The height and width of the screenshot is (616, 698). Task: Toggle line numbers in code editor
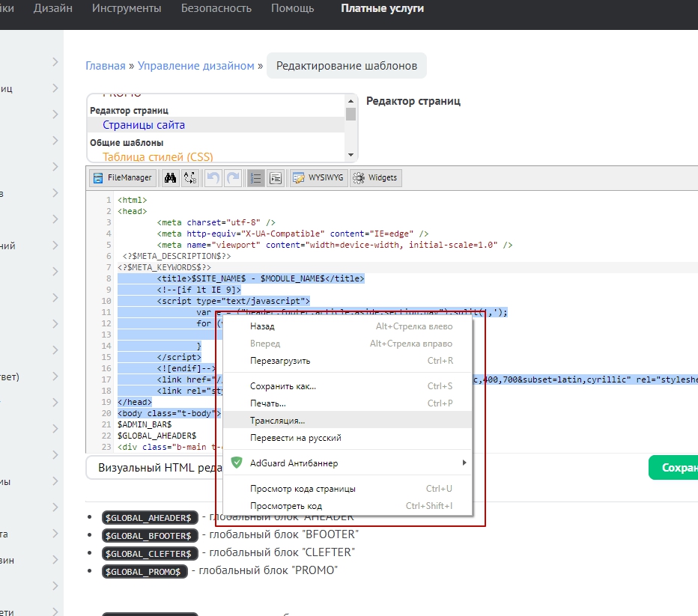coord(256,178)
